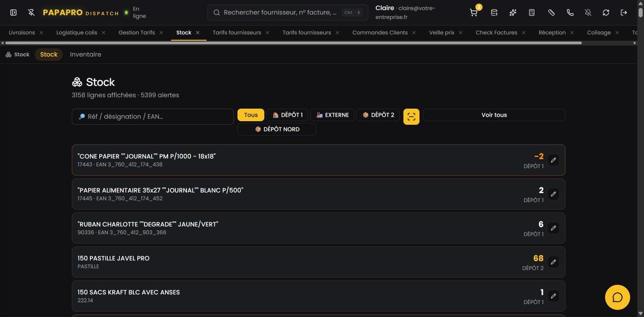This screenshot has height=317, width=644.
Task: Focus the global search field
Action: tap(288, 13)
